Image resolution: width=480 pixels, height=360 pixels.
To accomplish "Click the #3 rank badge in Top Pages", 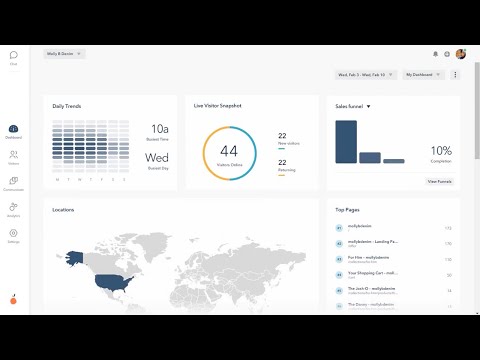I will [x=339, y=259].
